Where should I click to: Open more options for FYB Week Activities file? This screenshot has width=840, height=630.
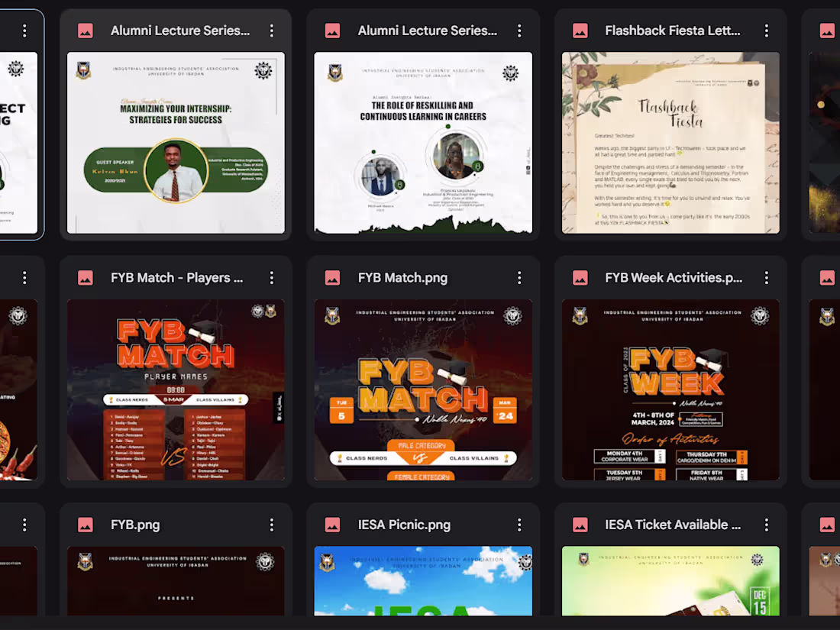pyautogui.click(x=767, y=277)
